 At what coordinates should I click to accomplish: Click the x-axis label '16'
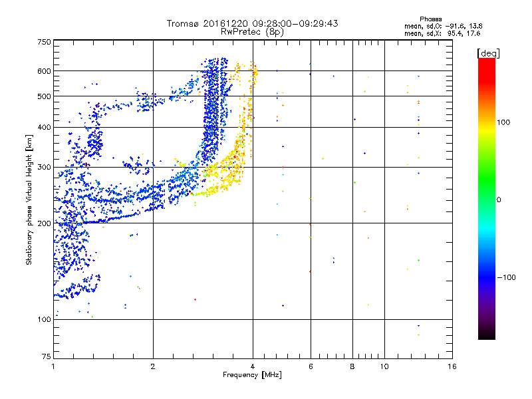pos(452,366)
